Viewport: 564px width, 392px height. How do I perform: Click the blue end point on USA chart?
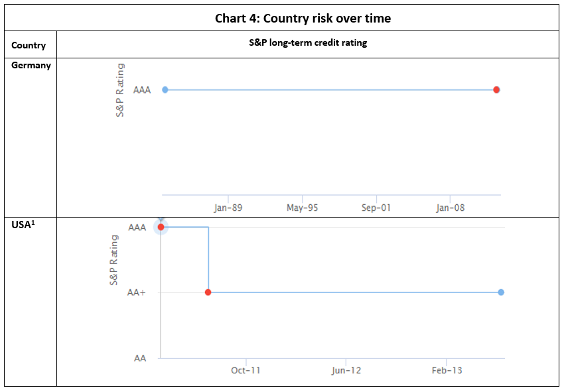pos(501,293)
